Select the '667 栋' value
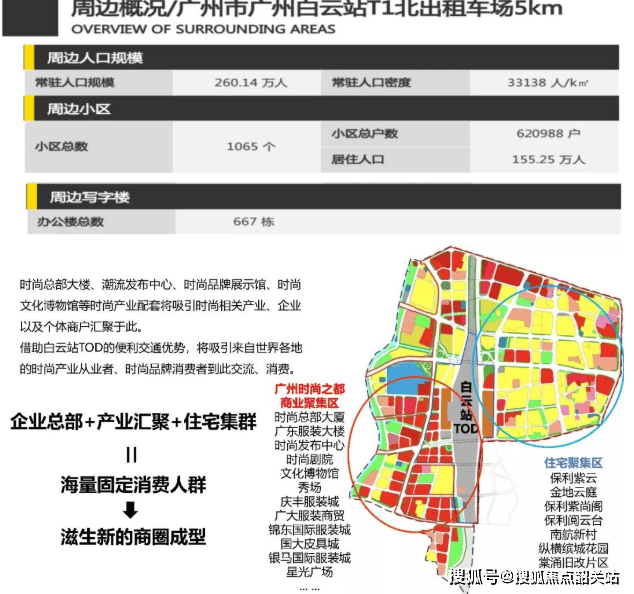This screenshot has height=594, width=634. [x=254, y=222]
